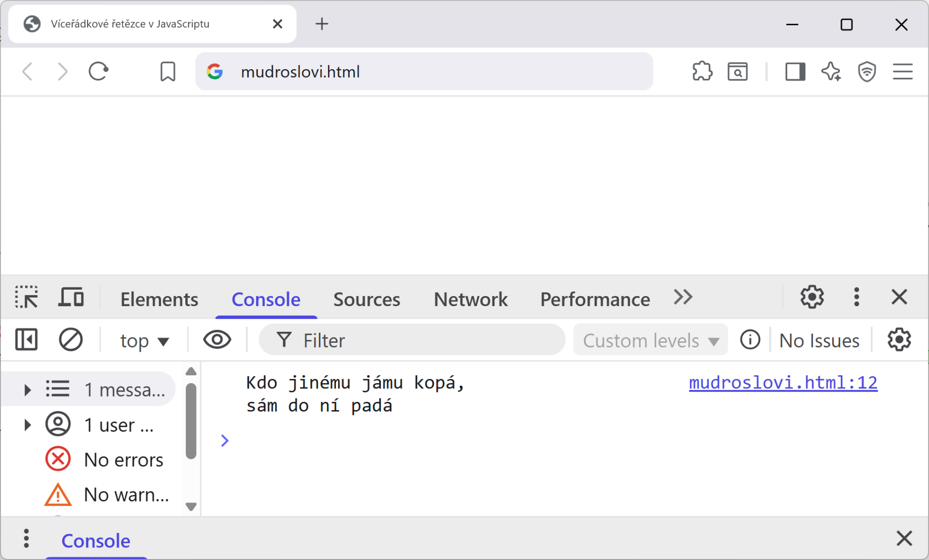Open the drawer three-dot menu
The width and height of the screenshot is (929, 560).
tap(26, 538)
